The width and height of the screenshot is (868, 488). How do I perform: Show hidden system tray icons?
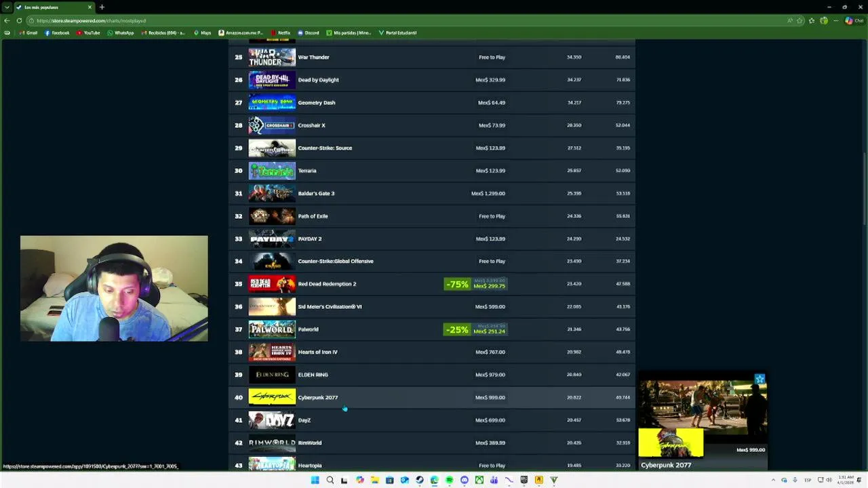(x=773, y=480)
